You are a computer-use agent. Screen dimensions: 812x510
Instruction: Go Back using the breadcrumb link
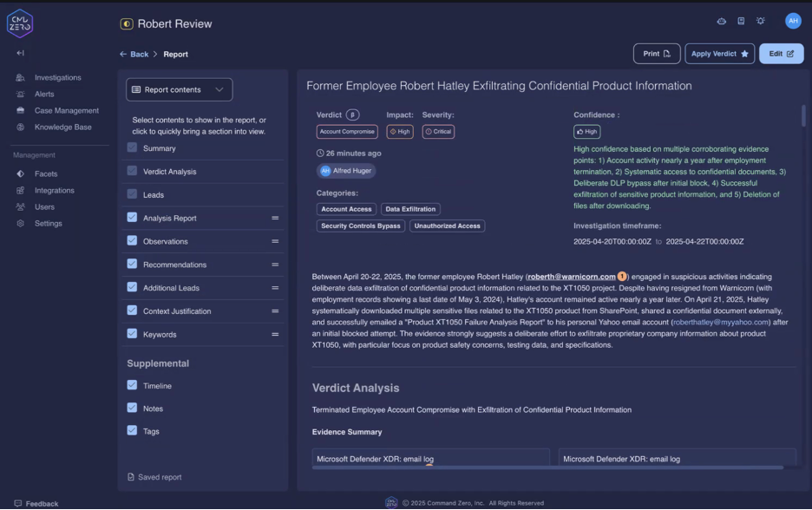coord(134,54)
